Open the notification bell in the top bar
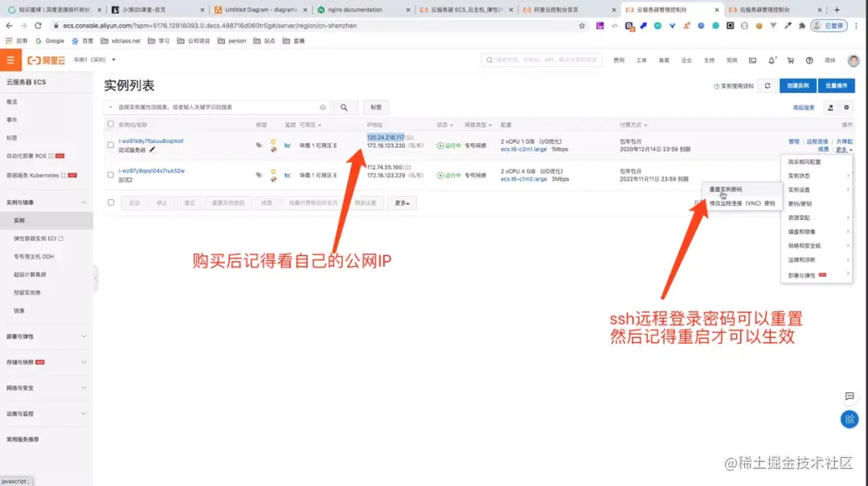868x486 pixels. [x=772, y=60]
